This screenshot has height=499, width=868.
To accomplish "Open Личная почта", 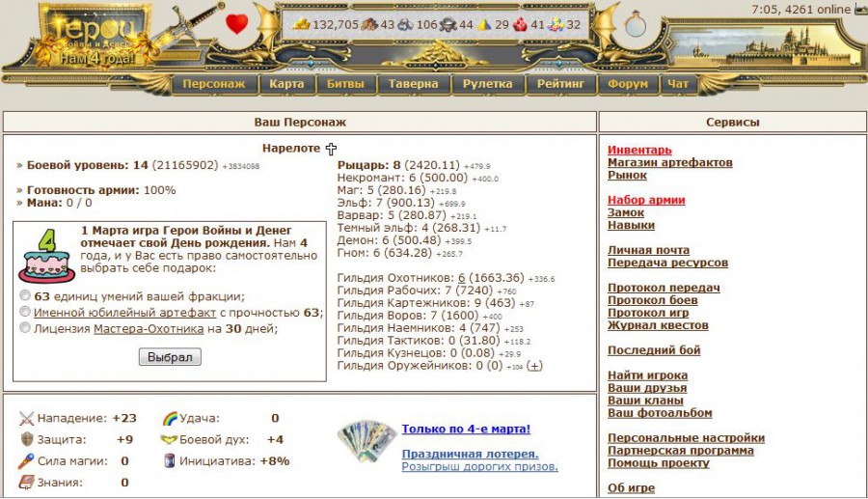I will pyautogui.click(x=648, y=250).
